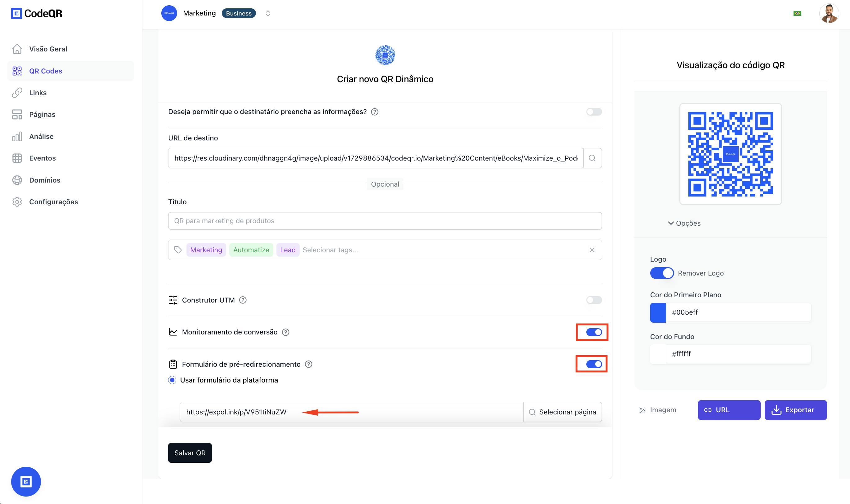The height and width of the screenshot is (504, 850).
Task: Toggle the Remover Logo switch
Action: [661, 273]
